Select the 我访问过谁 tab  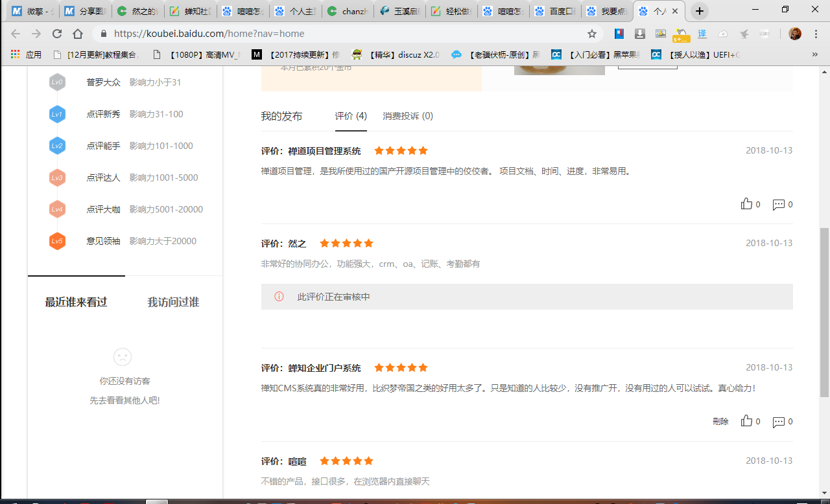click(x=173, y=302)
